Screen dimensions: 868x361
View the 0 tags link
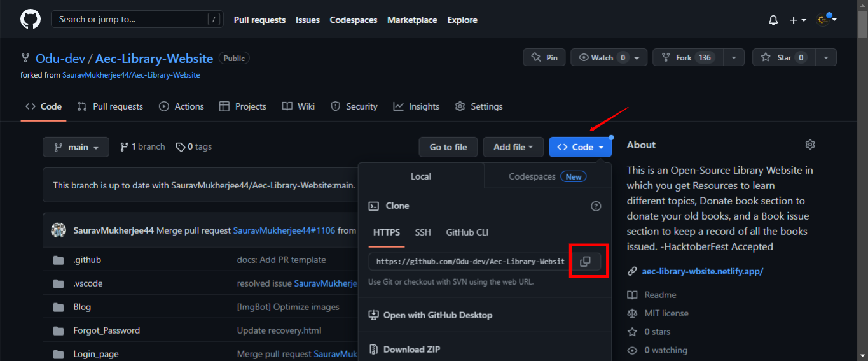[194, 146]
